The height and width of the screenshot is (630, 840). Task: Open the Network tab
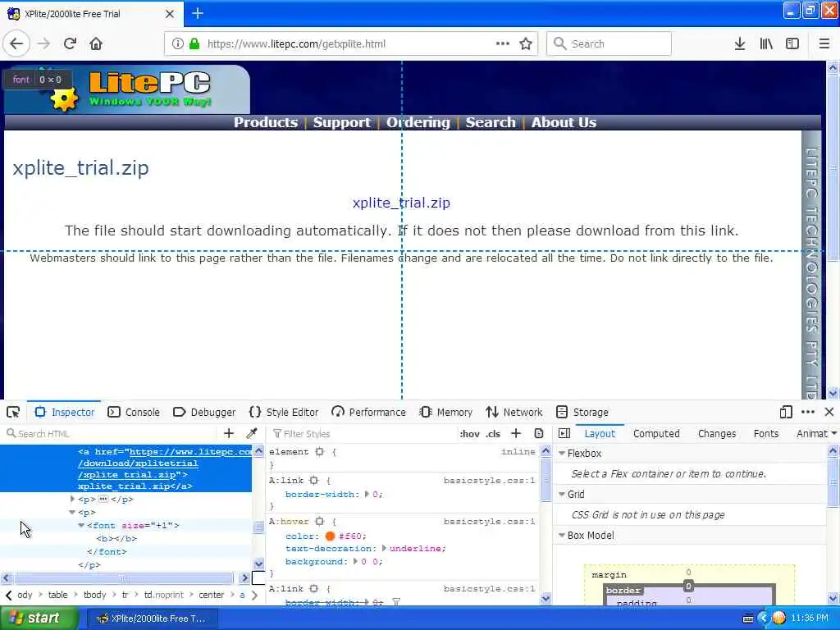514,412
